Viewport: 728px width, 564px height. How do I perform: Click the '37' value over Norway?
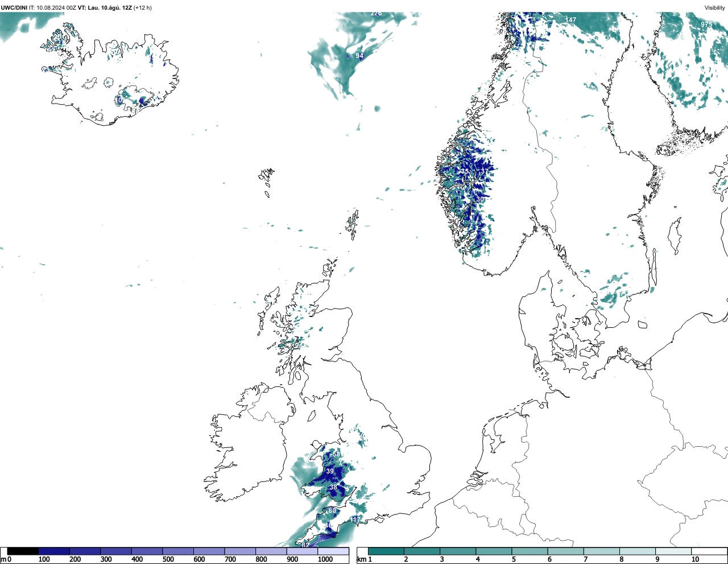[485, 171]
